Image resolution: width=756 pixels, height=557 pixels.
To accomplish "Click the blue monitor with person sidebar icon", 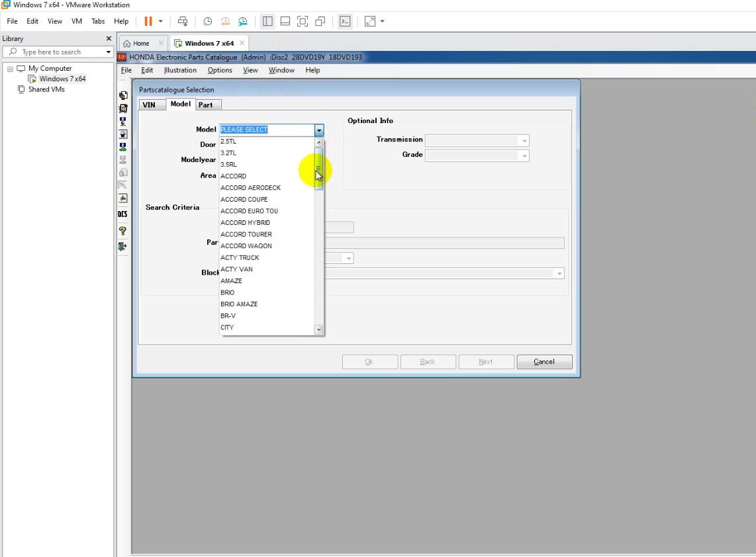I will point(123,122).
